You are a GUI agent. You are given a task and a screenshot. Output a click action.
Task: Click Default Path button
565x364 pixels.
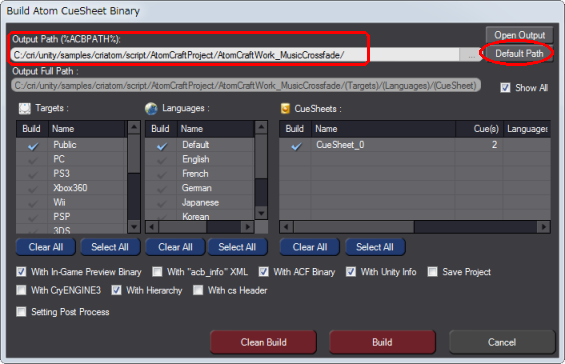519,54
